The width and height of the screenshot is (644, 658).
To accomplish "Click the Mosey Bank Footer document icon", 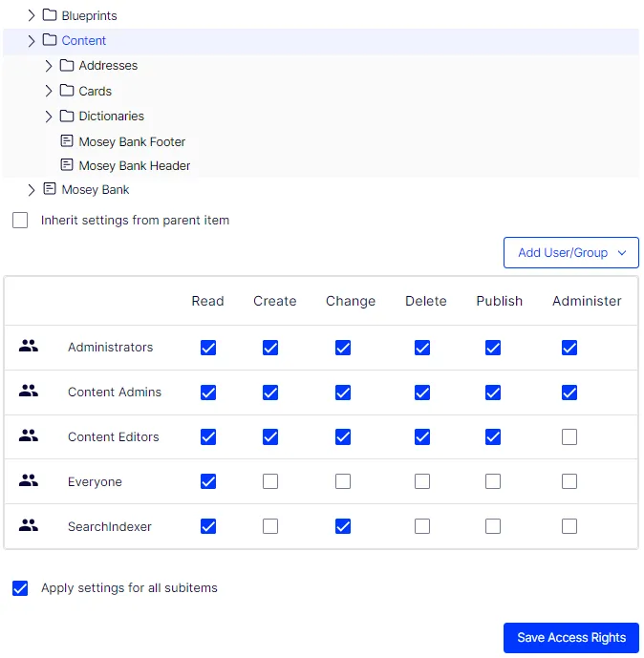I will tap(67, 140).
